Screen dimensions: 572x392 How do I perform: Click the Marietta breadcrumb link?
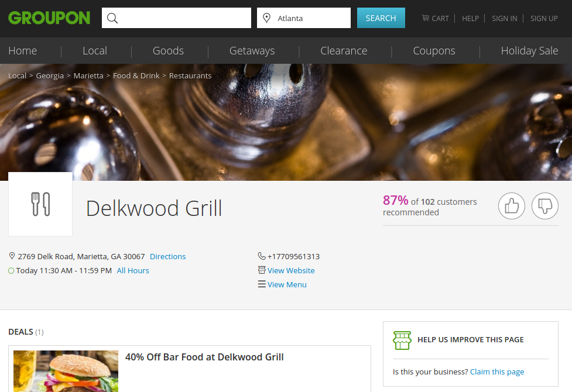[x=88, y=75]
